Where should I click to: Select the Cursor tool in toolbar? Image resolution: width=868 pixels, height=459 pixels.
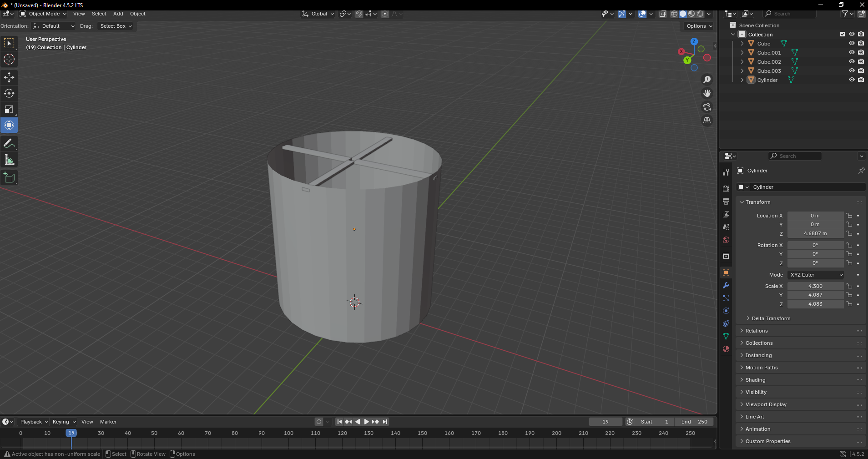9,59
